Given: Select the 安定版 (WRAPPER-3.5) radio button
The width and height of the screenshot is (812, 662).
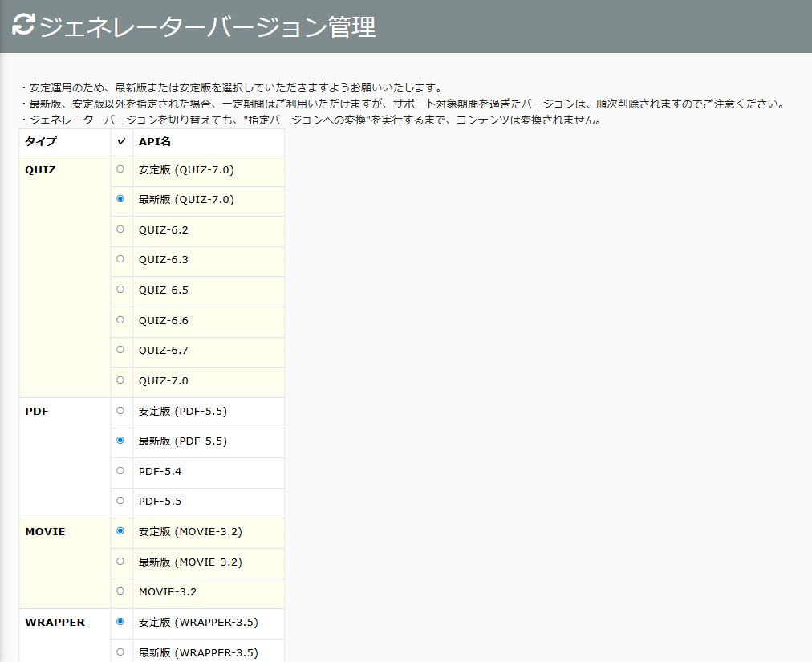Looking at the screenshot, I should (x=120, y=621).
